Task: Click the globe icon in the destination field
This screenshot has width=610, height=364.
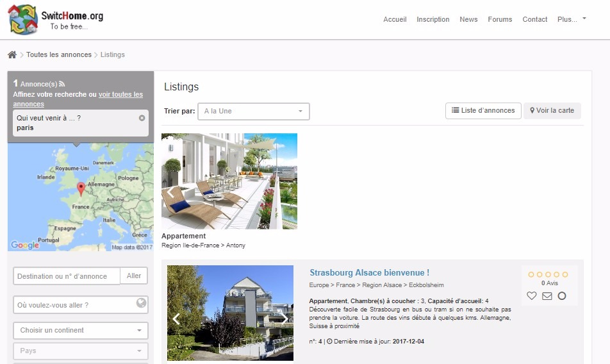Action: click(x=141, y=304)
